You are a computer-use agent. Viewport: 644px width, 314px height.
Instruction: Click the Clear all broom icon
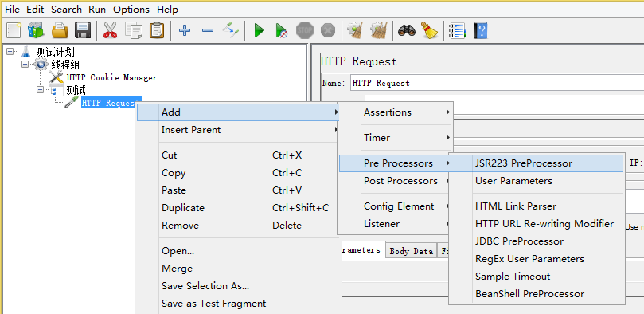pos(429,30)
